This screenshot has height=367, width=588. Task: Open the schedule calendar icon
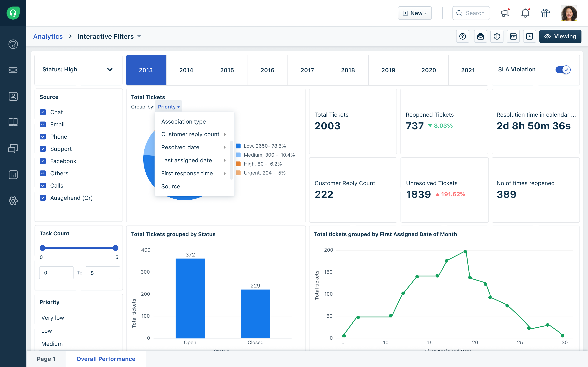click(513, 36)
